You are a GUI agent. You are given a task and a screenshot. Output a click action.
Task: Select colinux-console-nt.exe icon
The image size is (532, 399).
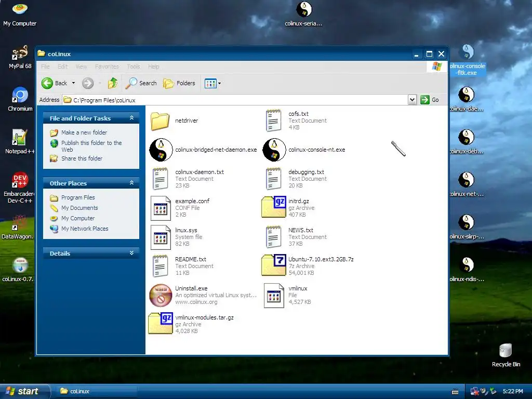tap(274, 150)
